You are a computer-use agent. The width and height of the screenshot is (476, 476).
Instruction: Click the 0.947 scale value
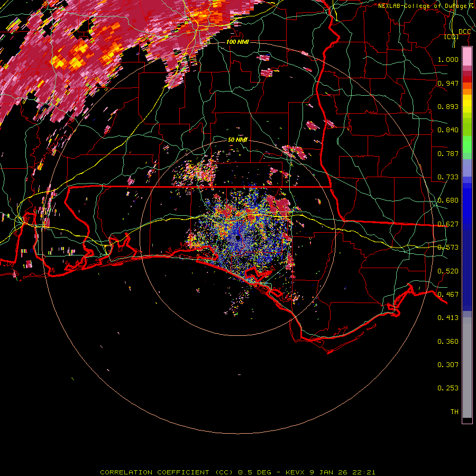pyautogui.click(x=448, y=83)
